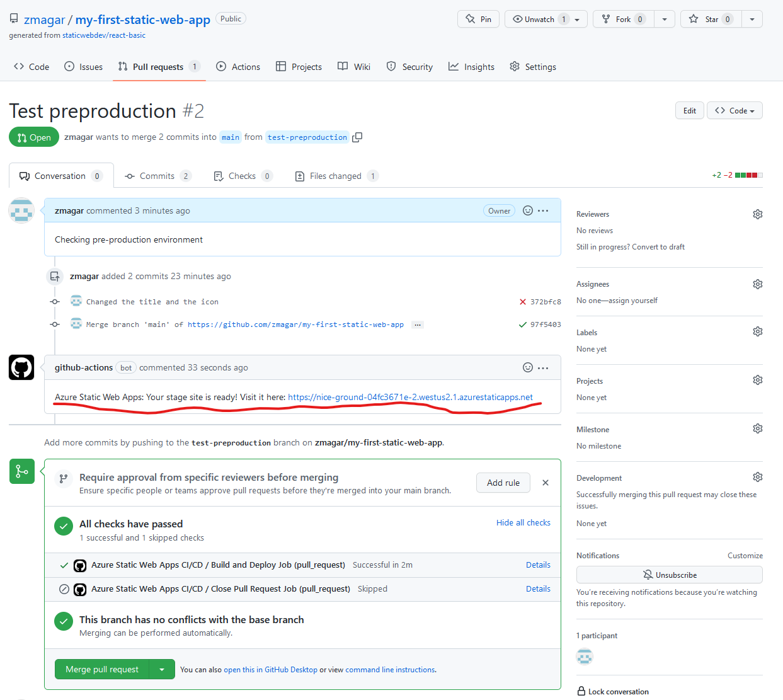Expand the Star button dropdown
This screenshot has height=700, width=783.
752,19
